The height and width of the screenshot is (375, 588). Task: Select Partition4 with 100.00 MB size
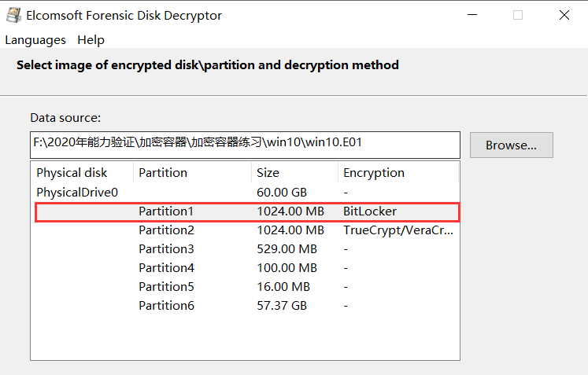tap(166, 268)
